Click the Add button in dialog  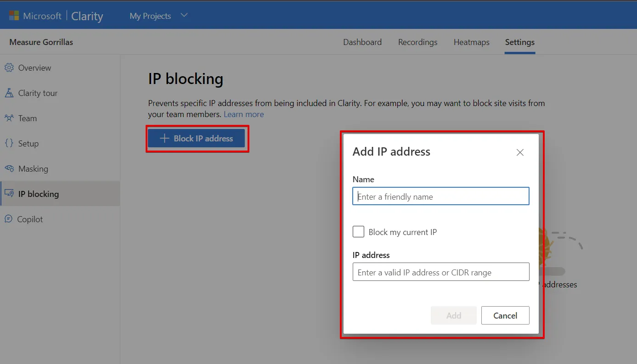453,315
